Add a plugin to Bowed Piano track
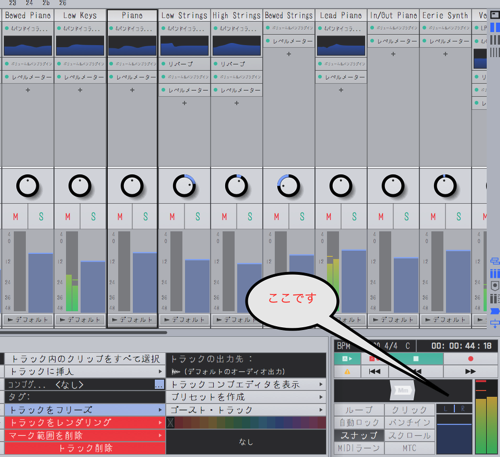The height and width of the screenshot is (457, 500). coord(28,90)
